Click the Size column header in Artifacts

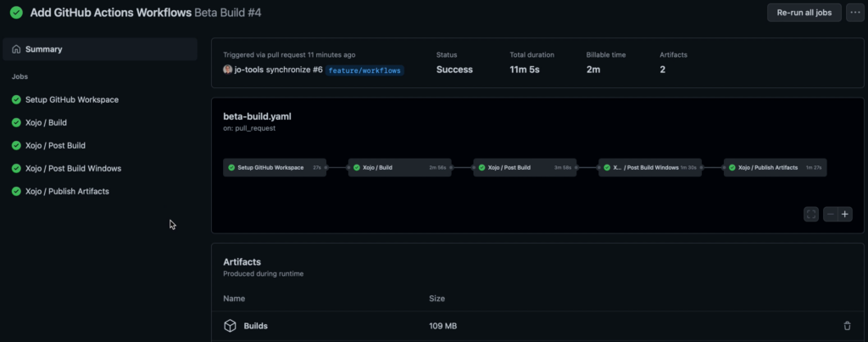(437, 298)
